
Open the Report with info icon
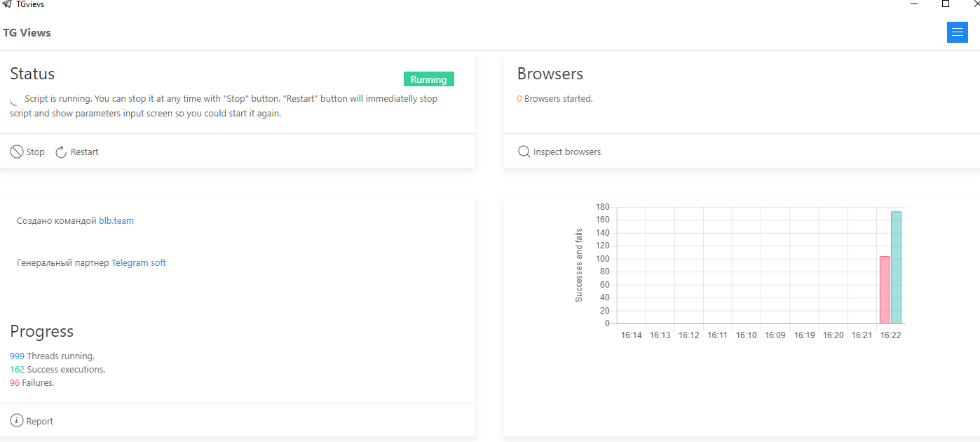point(32,421)
